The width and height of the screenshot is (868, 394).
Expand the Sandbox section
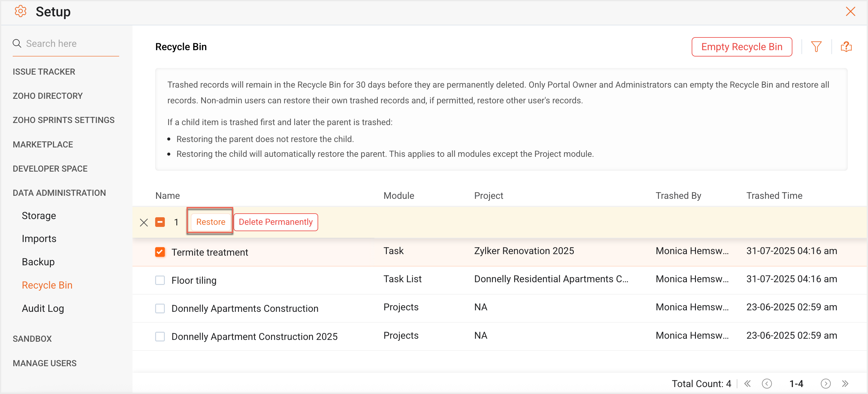point(32,339)
